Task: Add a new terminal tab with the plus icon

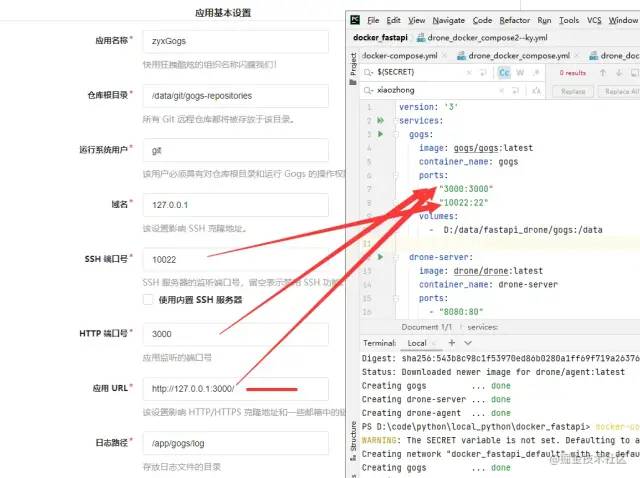Action: pos(451,343)
